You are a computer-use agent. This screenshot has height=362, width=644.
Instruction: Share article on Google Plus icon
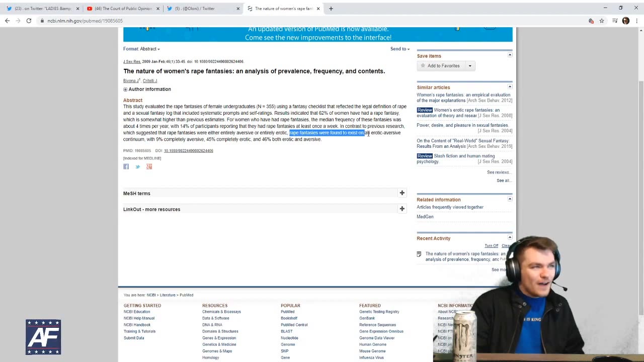[x=149, y=166]
